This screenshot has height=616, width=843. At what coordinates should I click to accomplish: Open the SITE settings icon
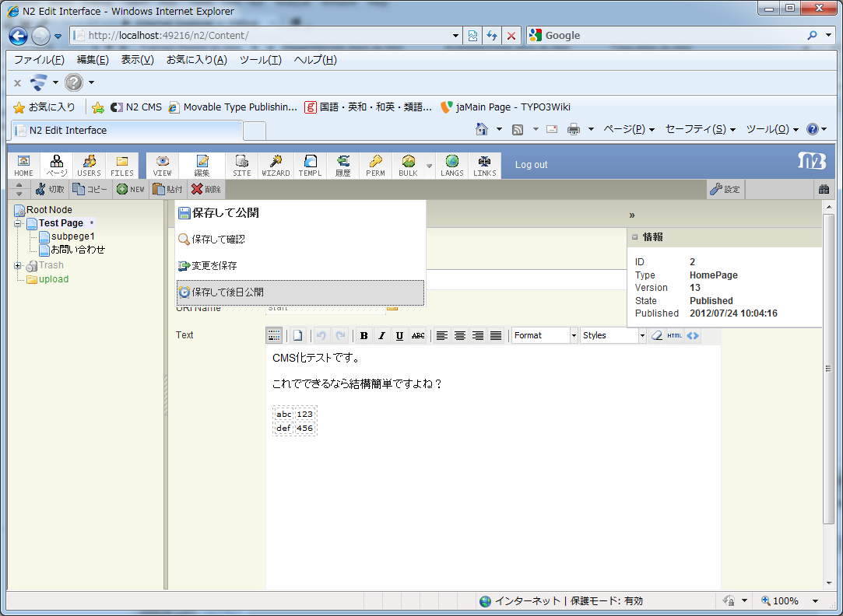pyautogui.click(x=242, y=166)
